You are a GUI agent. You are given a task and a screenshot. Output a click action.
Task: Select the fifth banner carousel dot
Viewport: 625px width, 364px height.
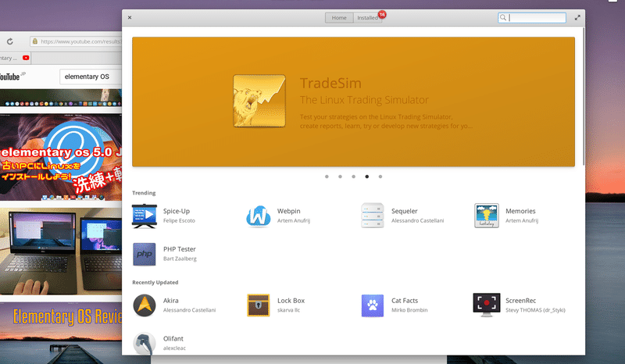click(380, 177)
